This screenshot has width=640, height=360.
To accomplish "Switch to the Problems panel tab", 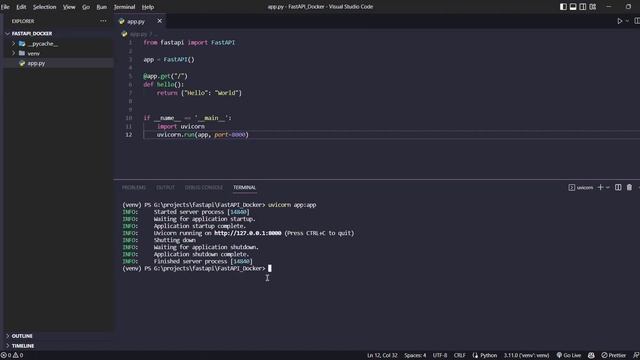I will [x=134, y=187].
